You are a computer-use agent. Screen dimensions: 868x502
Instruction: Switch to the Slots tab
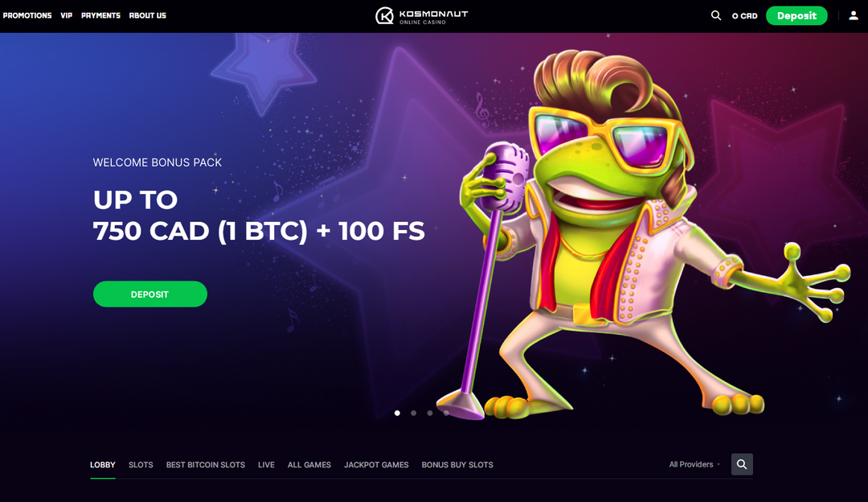pyautogui.click(x=141, y=465)
